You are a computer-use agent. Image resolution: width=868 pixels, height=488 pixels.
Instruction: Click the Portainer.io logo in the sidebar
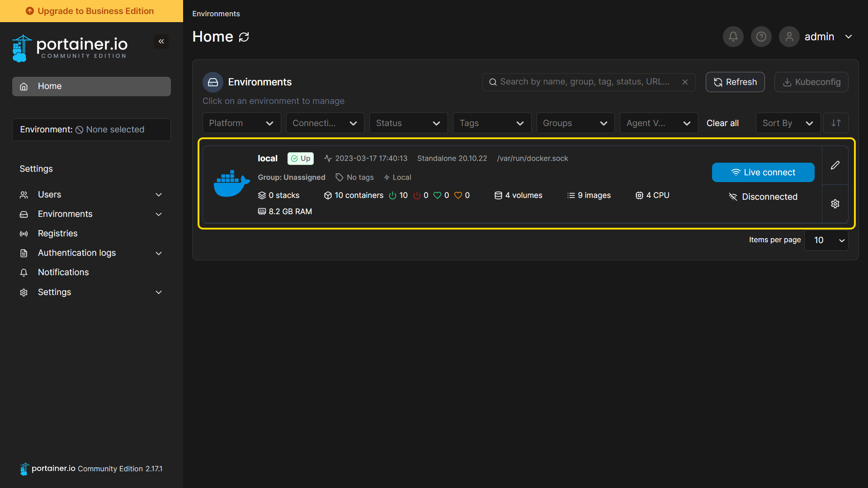click(x=70, y=48)
